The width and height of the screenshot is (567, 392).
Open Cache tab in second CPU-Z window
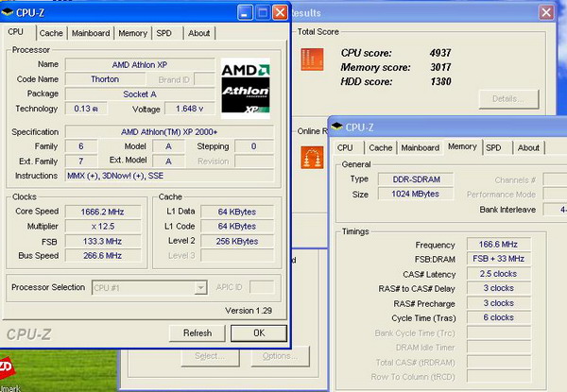click(381, 147)
